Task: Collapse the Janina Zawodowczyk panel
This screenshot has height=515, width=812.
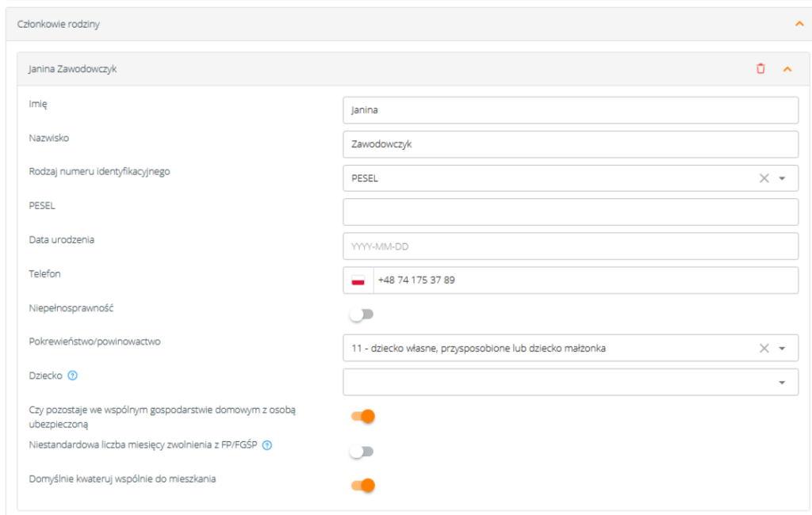Action: (x=787, y=69)
